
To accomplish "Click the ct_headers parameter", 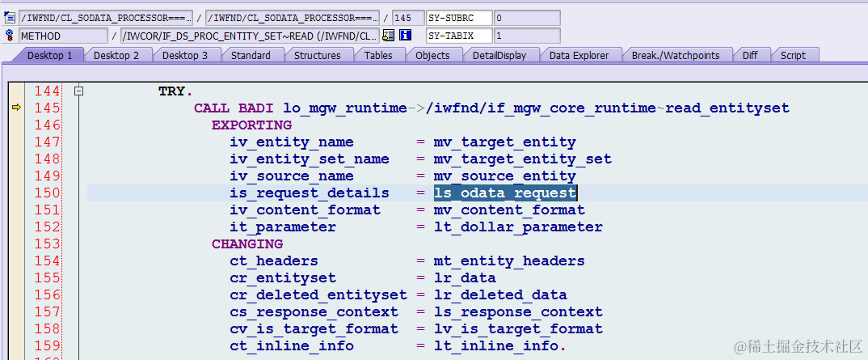I will click(274, 260).
